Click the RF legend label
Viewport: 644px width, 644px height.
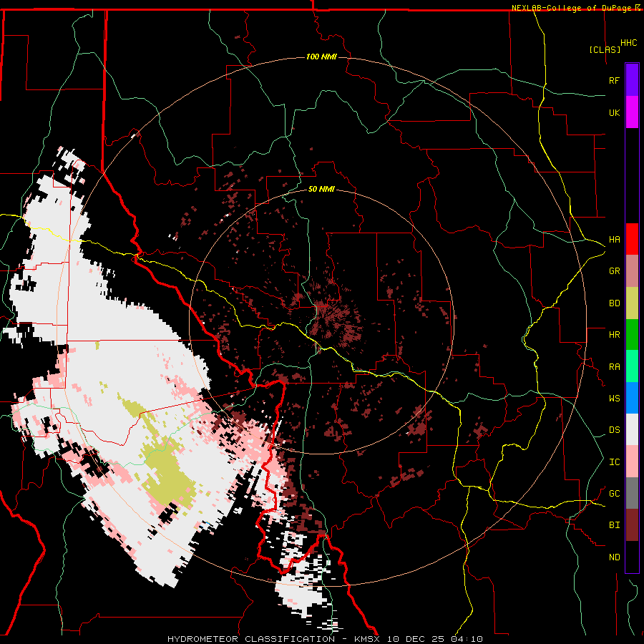[x=615, y=80]
